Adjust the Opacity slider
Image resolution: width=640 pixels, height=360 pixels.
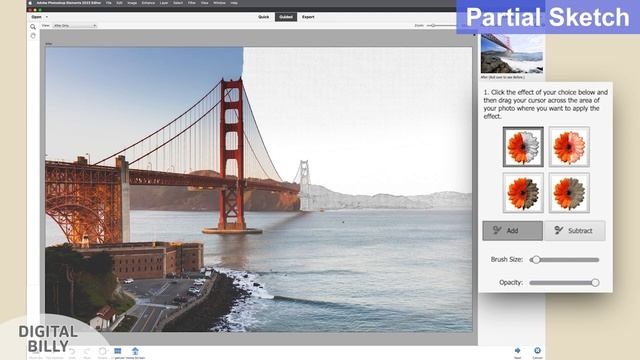(564, 282)
